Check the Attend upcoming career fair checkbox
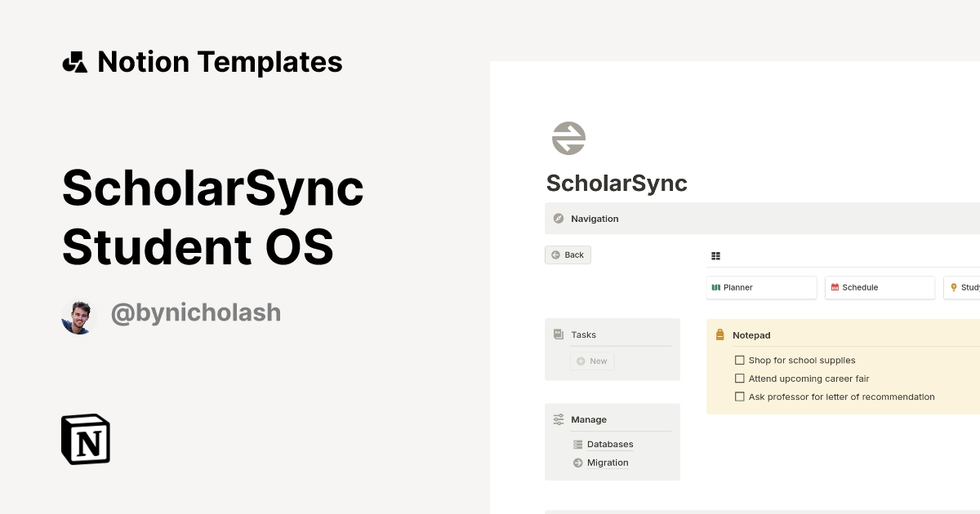This screenshot has height=514, width=980. [x=740, y=378]
